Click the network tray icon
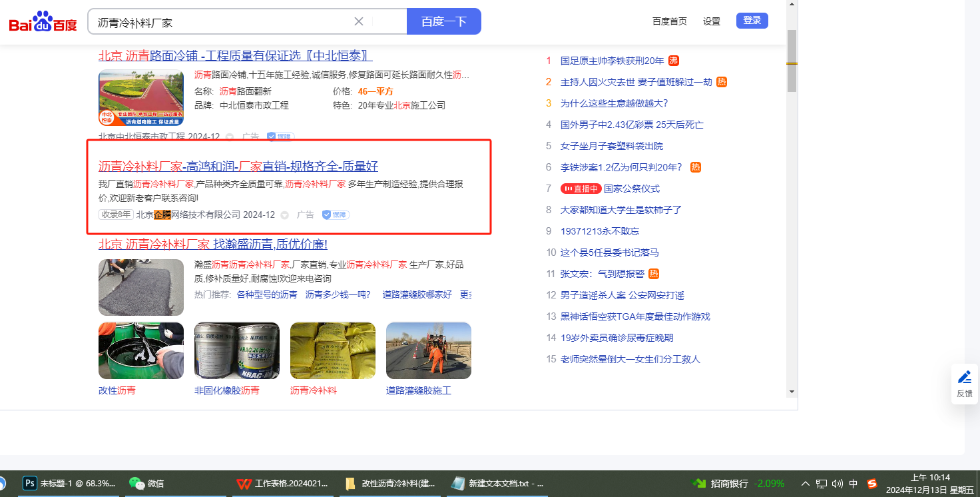Screen dimensions: 980x497 pyautogui.click(x=822, y=484)
